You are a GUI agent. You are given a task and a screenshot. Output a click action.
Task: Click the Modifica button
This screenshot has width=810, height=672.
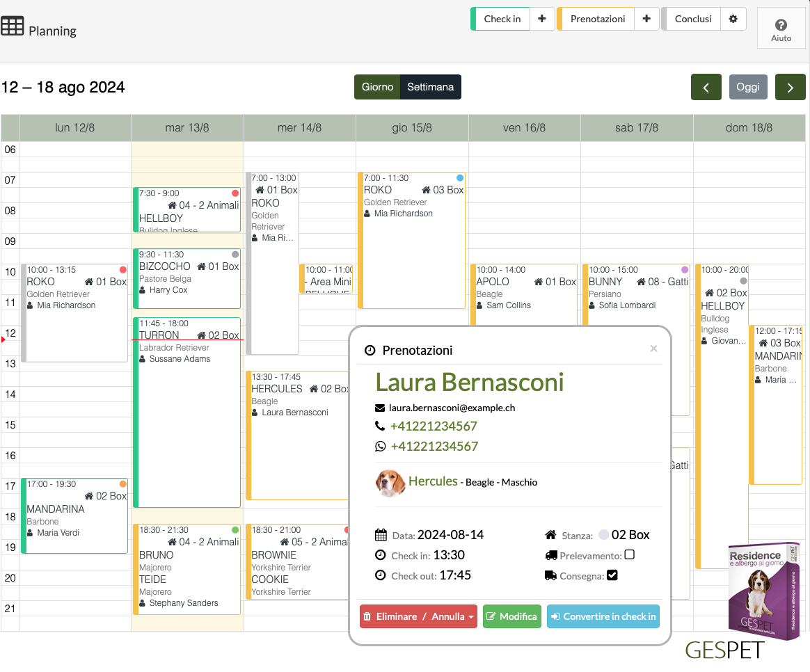tap(511, 616)
